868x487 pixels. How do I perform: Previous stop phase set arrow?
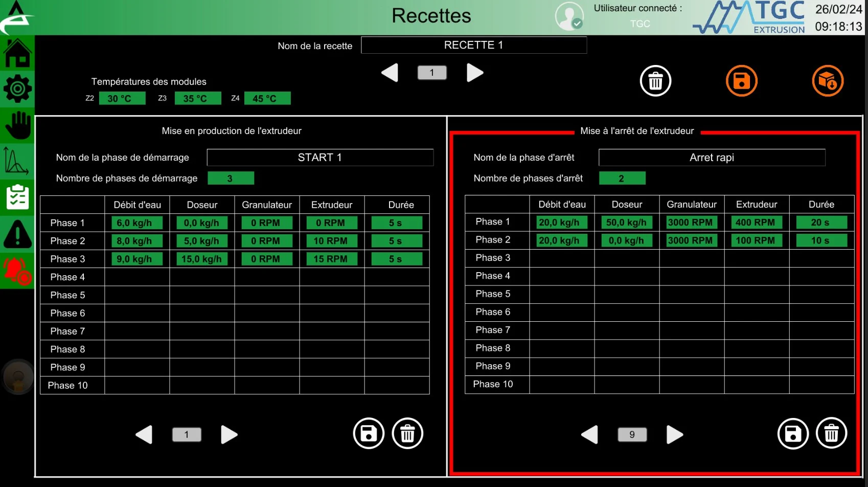pos(589,435)
